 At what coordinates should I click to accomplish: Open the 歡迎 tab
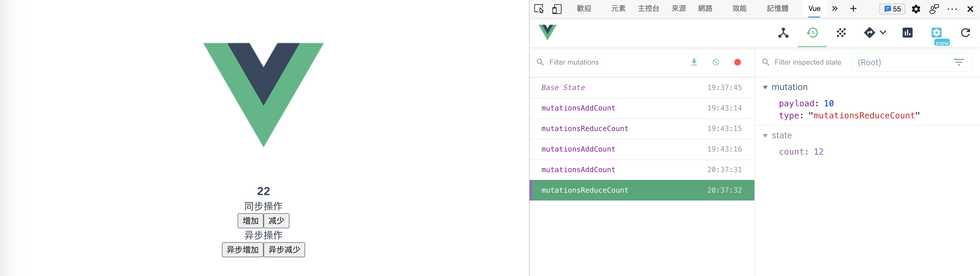coord(584,8)
